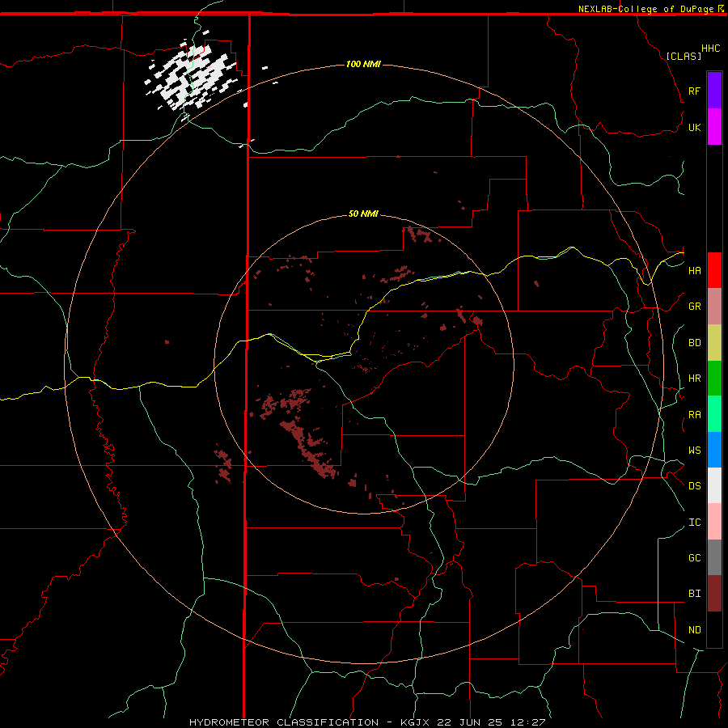Click the HA legend label
This screenshot has width=728, height=728.
(x=694, y=271)
